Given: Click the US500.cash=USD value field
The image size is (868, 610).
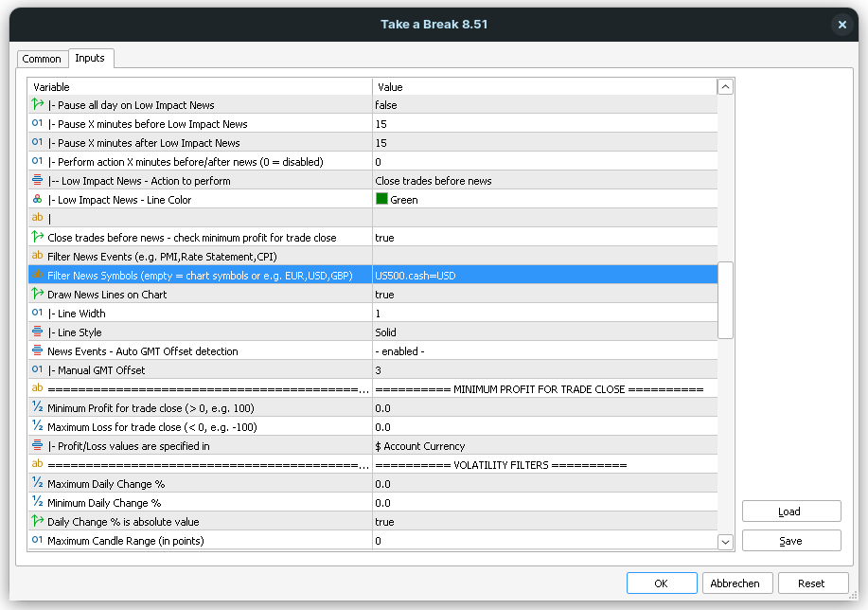Looking at the screenshot, I should [544, 276].
